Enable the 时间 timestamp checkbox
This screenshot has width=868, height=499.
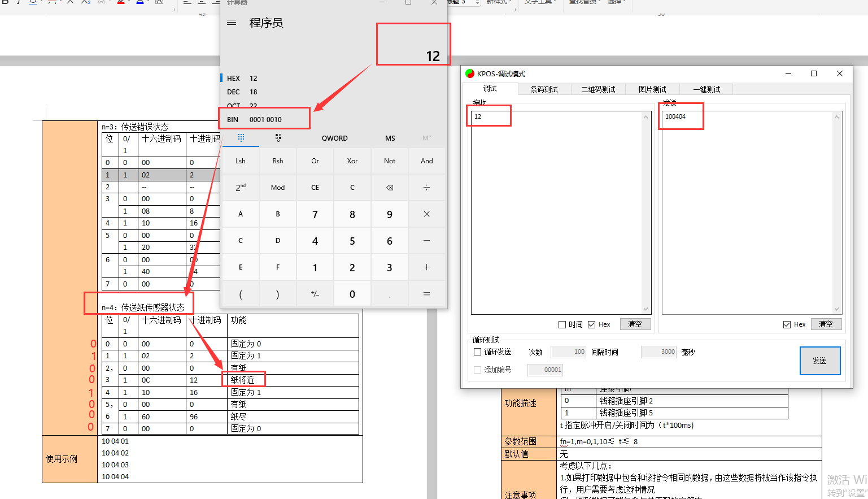coord(562,324)
